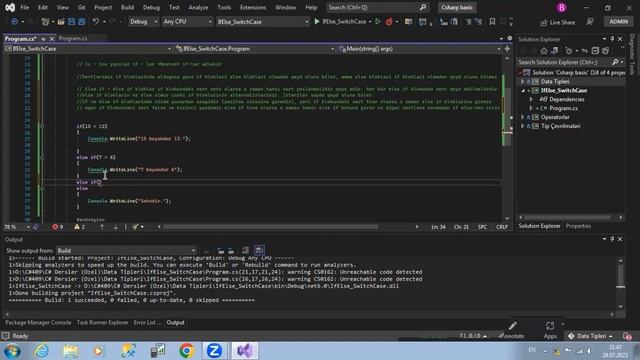Click Solution Explorer Home icon
Viewport: 640px width, 360px height.
[x=544, y=51]
